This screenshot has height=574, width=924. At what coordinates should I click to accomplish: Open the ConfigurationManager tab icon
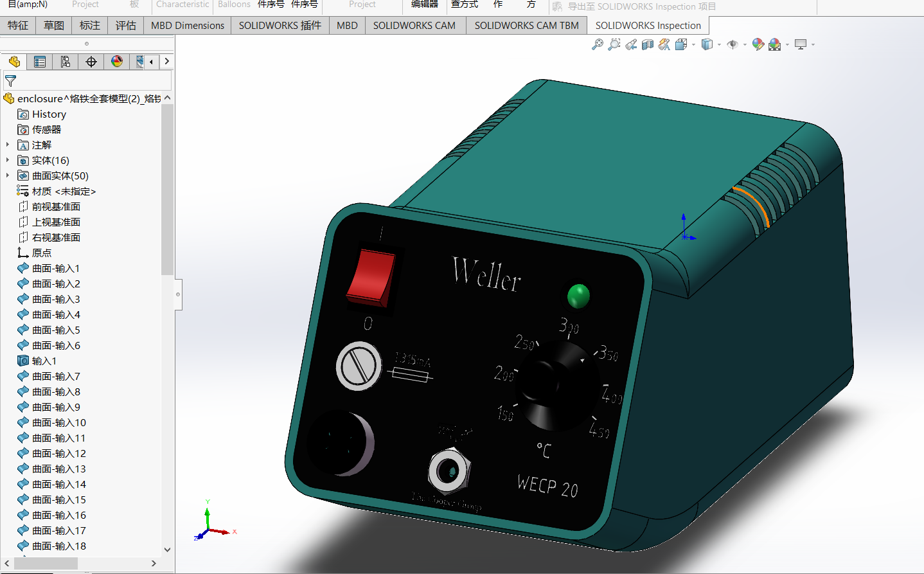tap(66, 62)
